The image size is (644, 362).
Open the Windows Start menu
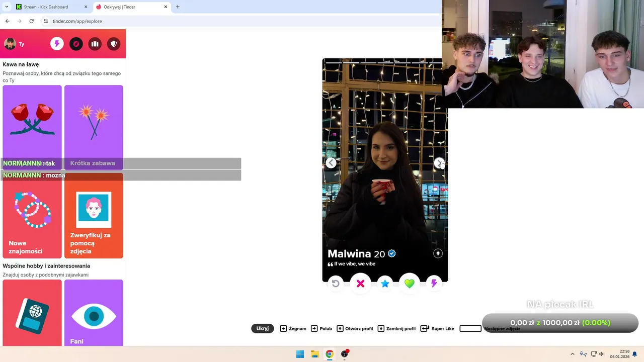(300, 354)
